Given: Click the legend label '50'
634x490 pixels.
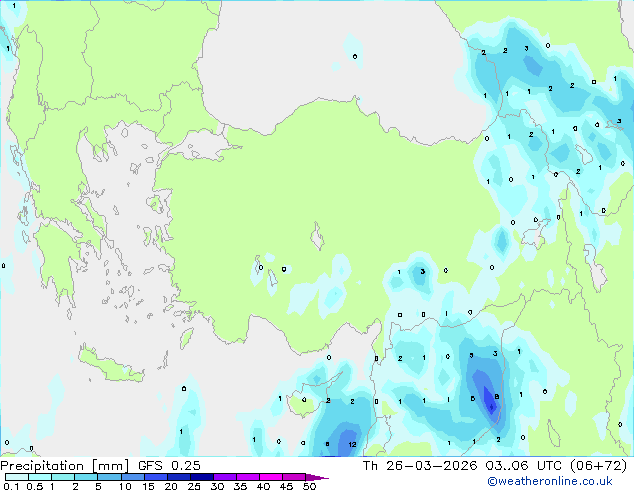Looking at the screenshot, I should 310,486.
